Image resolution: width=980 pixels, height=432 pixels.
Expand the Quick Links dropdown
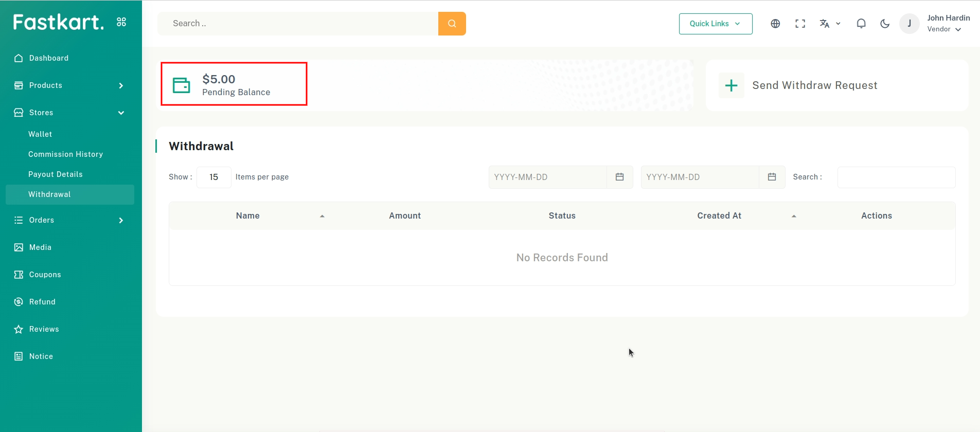tap(715, 24)
